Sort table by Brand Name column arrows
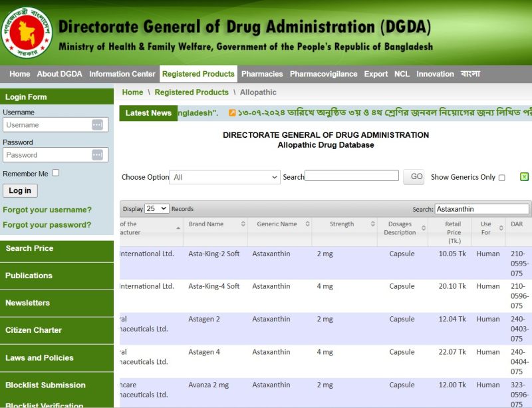This screenshot has width=532, height=408. click(x=243, y=224)
